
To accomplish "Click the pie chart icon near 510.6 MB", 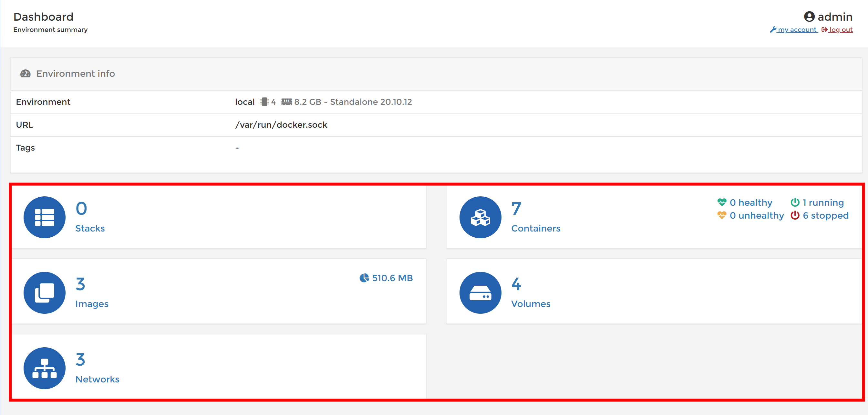I will click(364, 278).
